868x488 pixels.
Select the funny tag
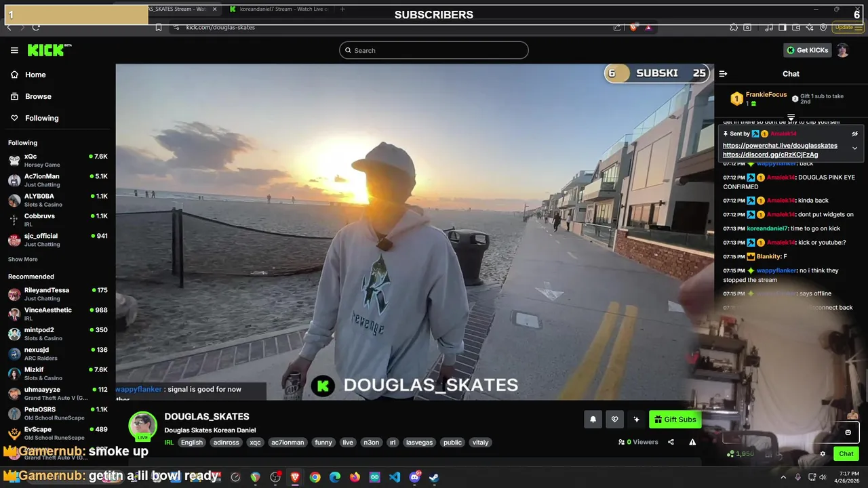click(323, 443)
